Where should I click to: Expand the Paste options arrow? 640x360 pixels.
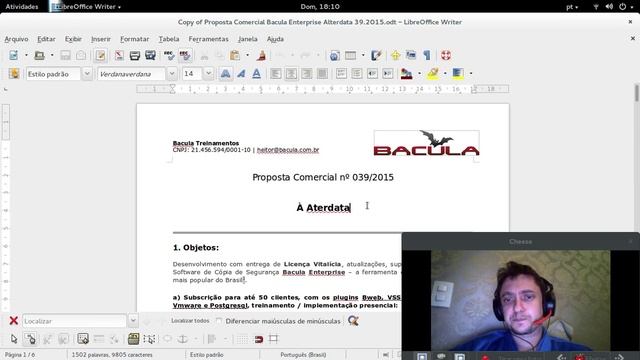click(x=247, y=55)
